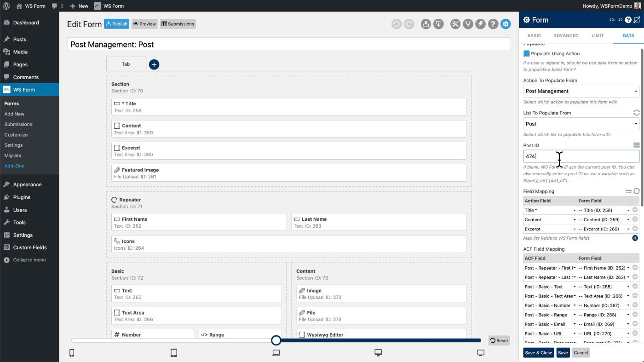
Task: Open the Action To Populate From dropdown
Action: (x=581, y=91)
